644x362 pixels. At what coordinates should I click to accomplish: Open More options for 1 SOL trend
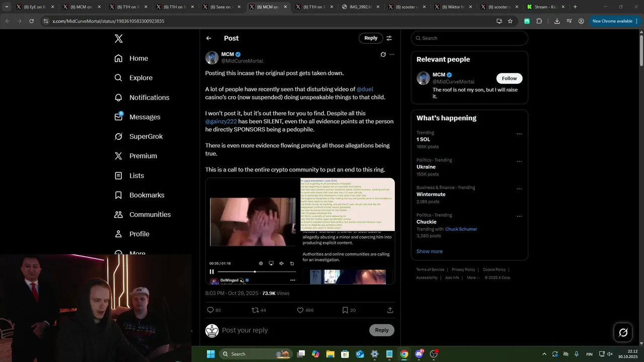(x=519, y=134)
